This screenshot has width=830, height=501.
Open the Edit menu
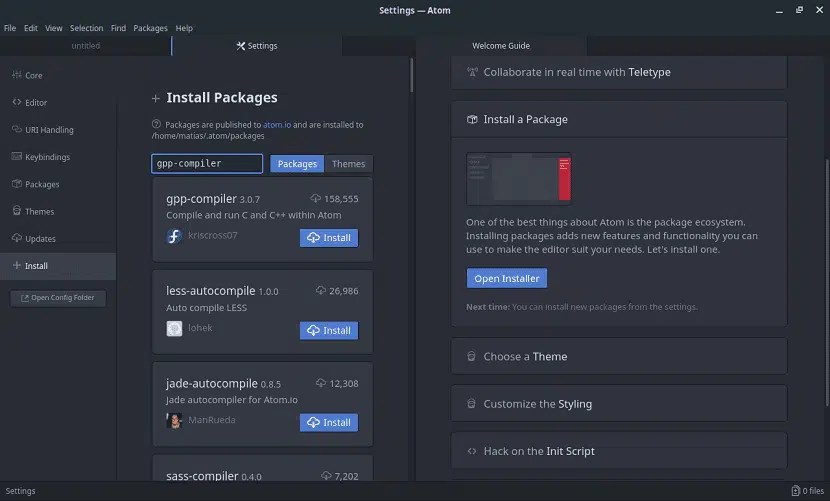31,28
